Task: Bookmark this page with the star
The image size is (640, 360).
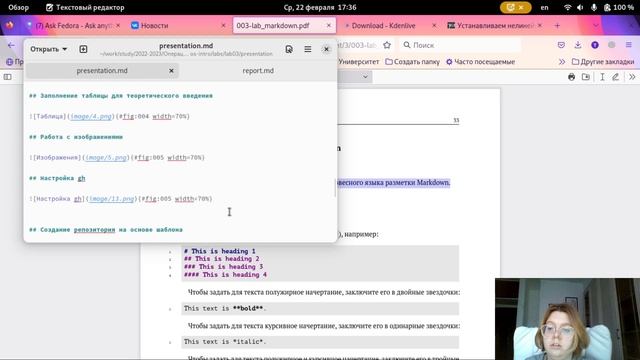Action: point(387,45)
